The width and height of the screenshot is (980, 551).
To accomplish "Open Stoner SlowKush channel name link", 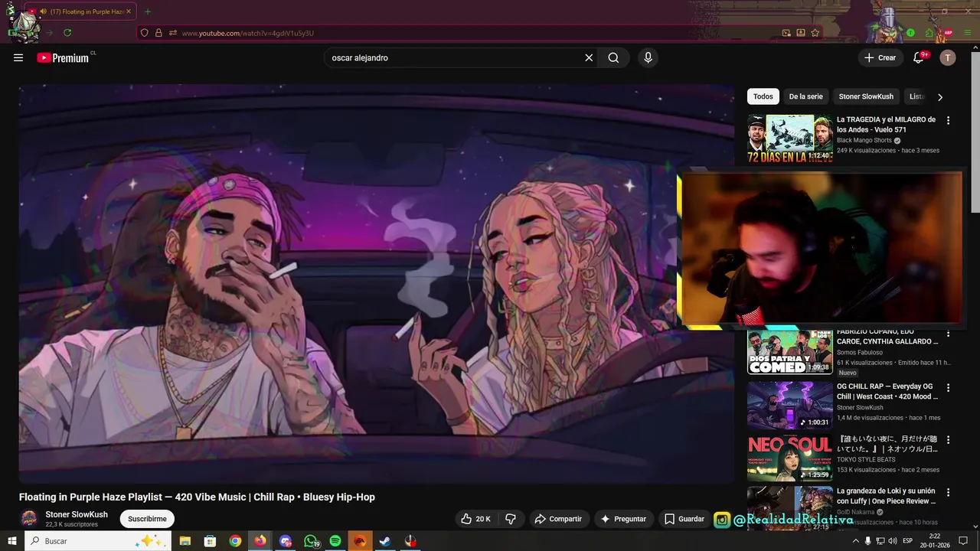I will pos(77,514).
